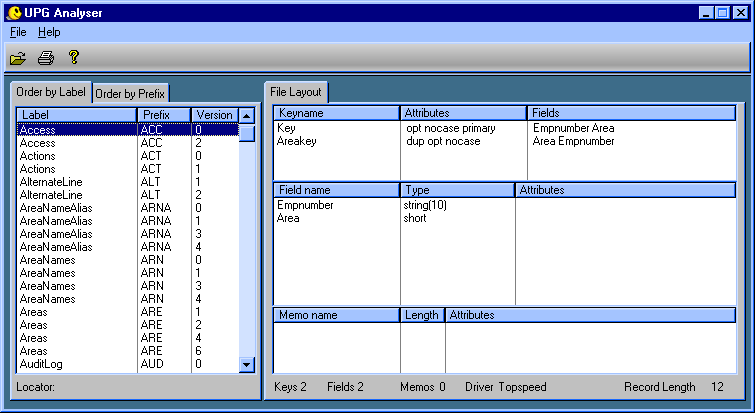
Task: Click the Help question mark icon
Action: (x=73, y=58)
